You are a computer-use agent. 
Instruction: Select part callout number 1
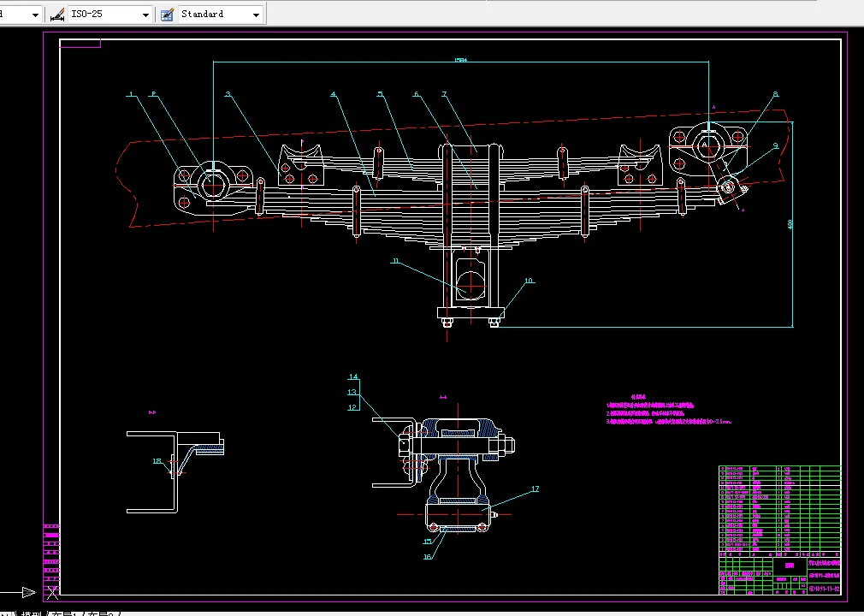pos(132,95)
